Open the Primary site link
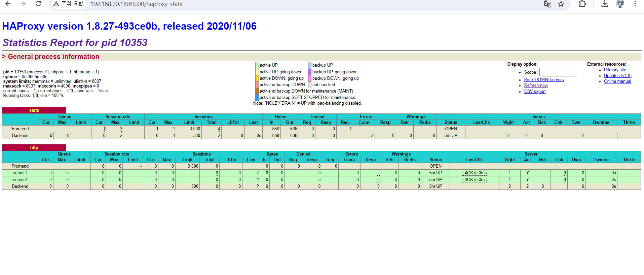Image resolution: width=644 pixels, height=275 pixels. 615,70
